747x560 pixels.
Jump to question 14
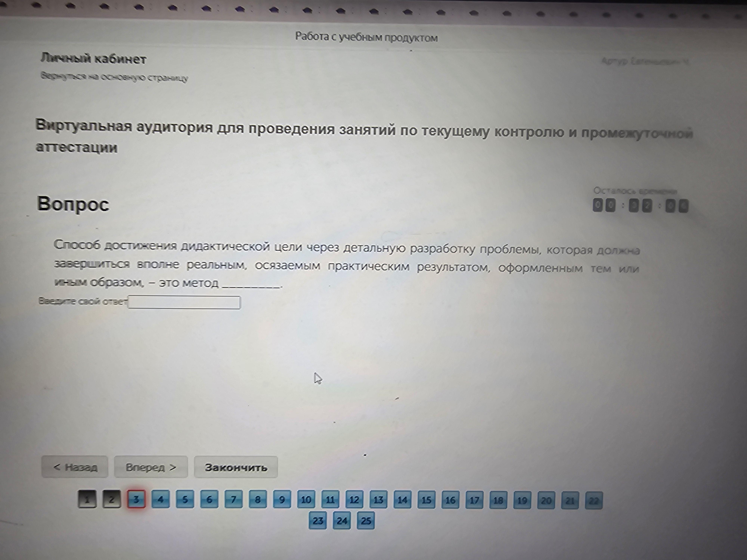[402, 500]
